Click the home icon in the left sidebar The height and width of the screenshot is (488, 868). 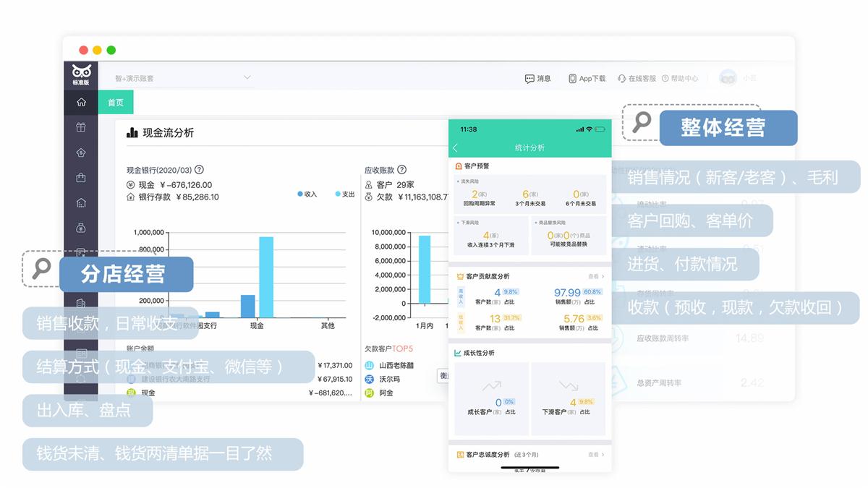(x=81, y=102)
